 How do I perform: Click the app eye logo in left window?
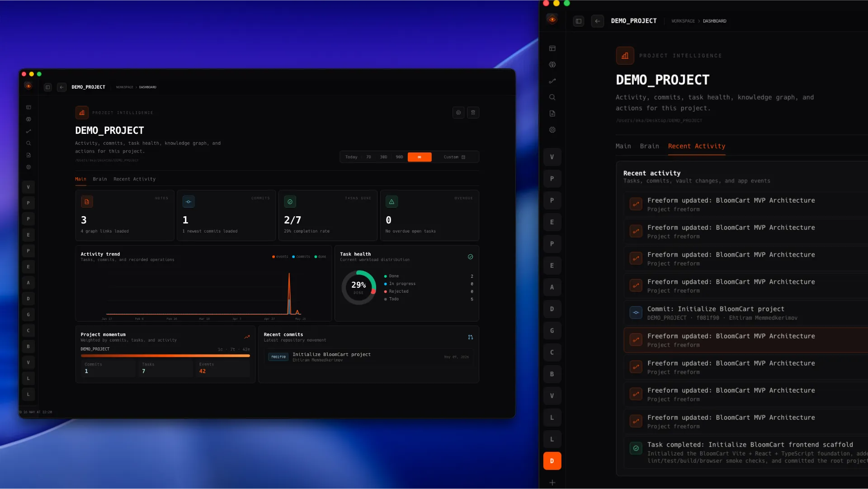pos(28,86)
